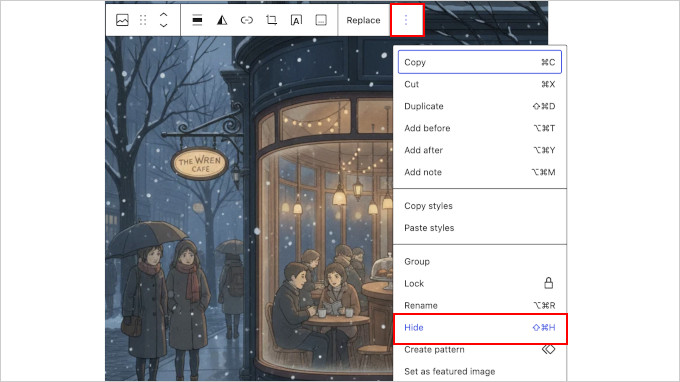Add text over image icon
This screenshot has height=382, width=680.
pos(296,20)
